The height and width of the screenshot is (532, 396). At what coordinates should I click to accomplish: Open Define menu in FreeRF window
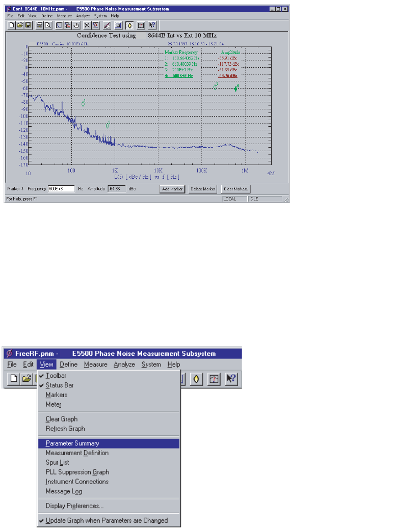coord(69,365)
